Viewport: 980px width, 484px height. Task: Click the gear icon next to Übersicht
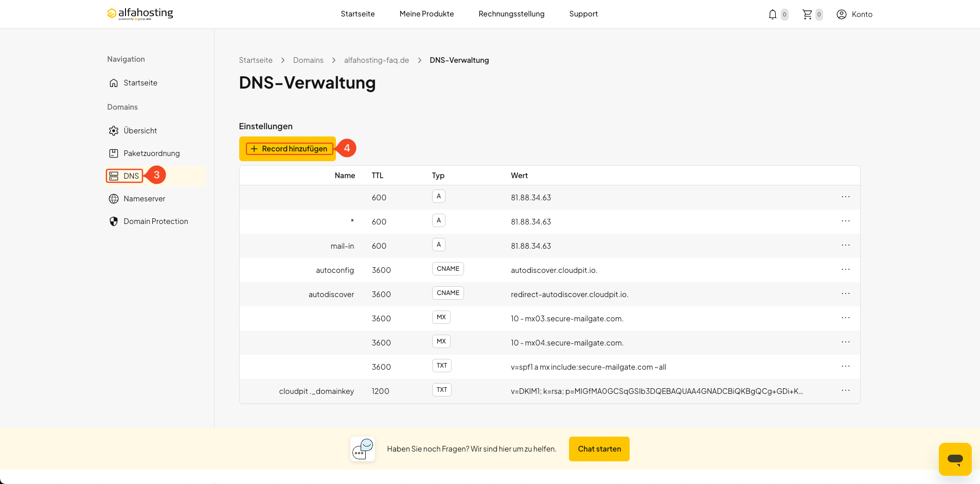tap(114, 131)
